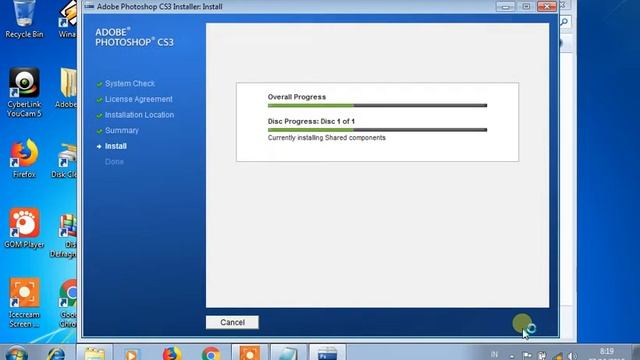Open File Explorer from the taskbar
Screen dimensions: 640x360
pos(95,353)
